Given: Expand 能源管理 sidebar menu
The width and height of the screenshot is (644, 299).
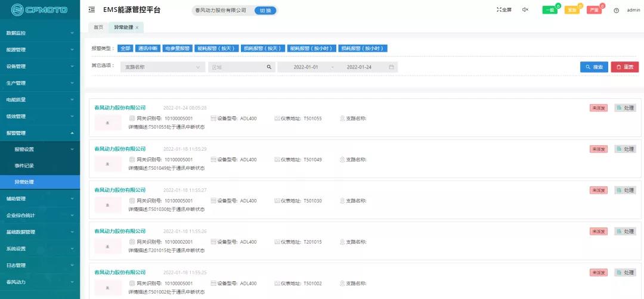Looking at the screenshot, I should coord(40,49).
